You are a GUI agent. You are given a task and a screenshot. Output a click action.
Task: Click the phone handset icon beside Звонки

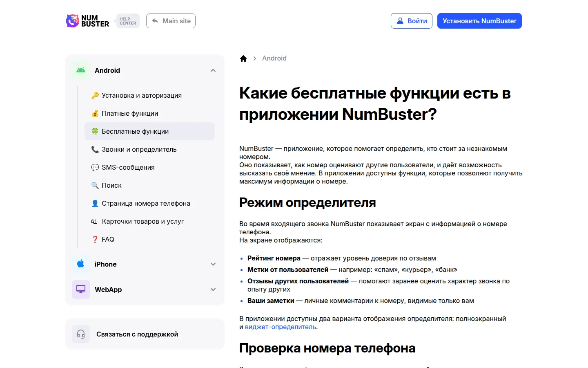click(95, 149)
